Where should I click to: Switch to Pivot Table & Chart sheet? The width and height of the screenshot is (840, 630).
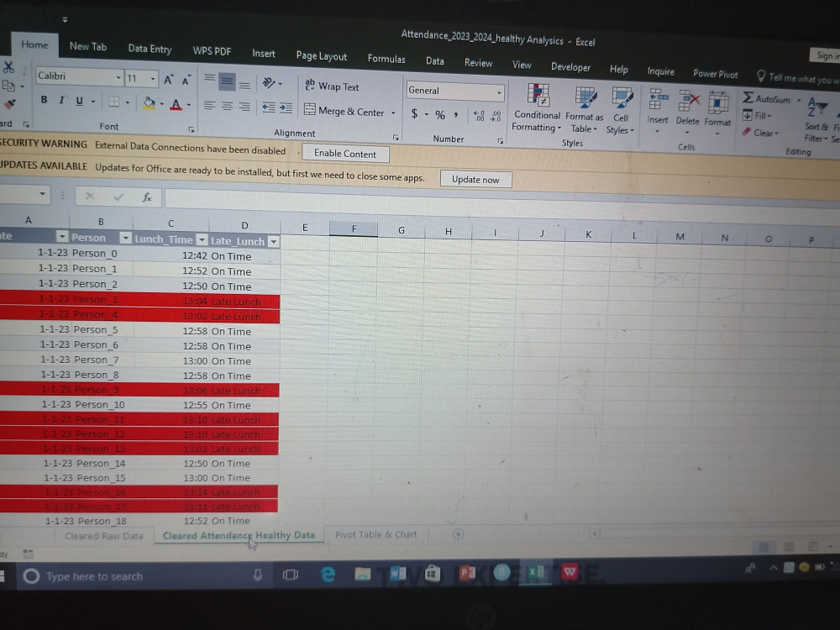(x=375, y=534)
